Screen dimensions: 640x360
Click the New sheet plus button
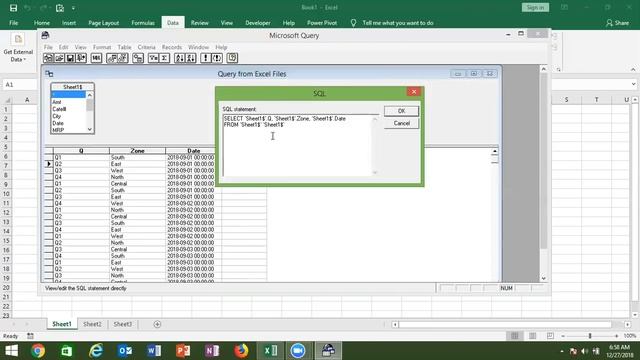coord(157,324)
